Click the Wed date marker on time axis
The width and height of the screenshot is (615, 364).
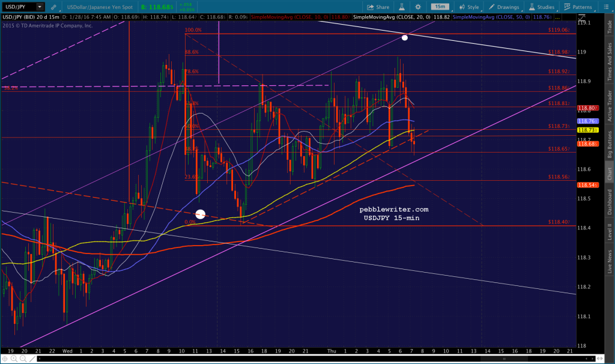(x=67, y=351)
